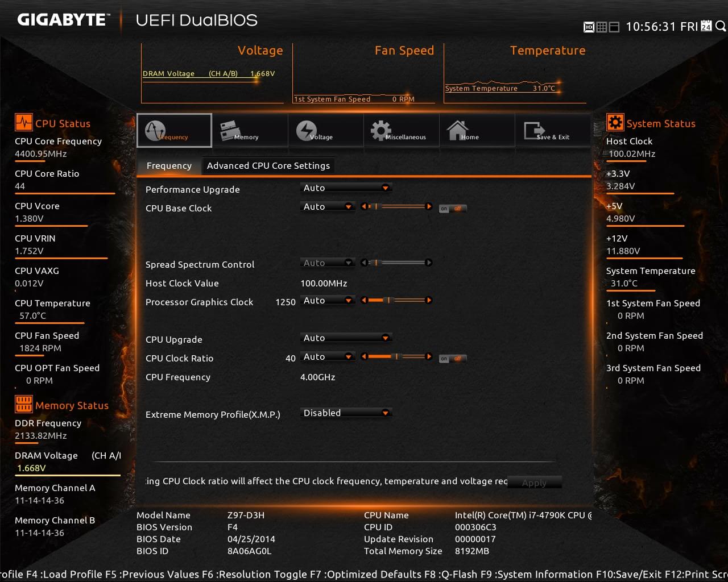Open CPU Base Clock Auto dropdown

coord(328,207)
